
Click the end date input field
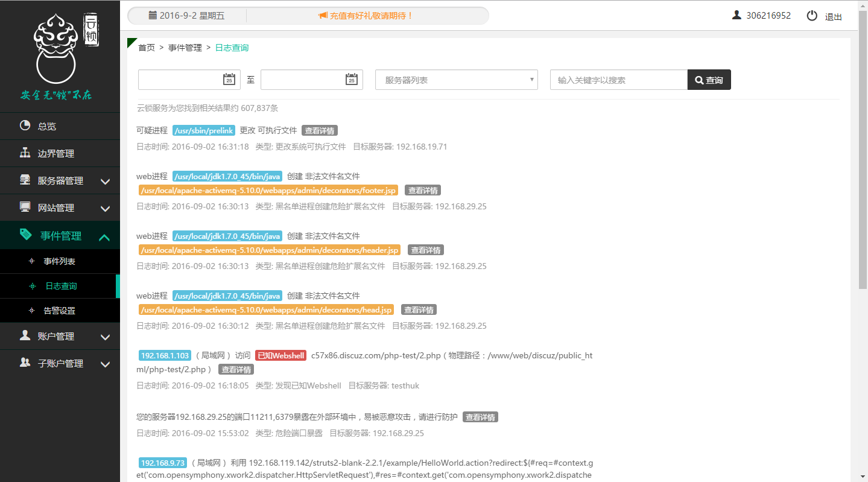[312, 80]
